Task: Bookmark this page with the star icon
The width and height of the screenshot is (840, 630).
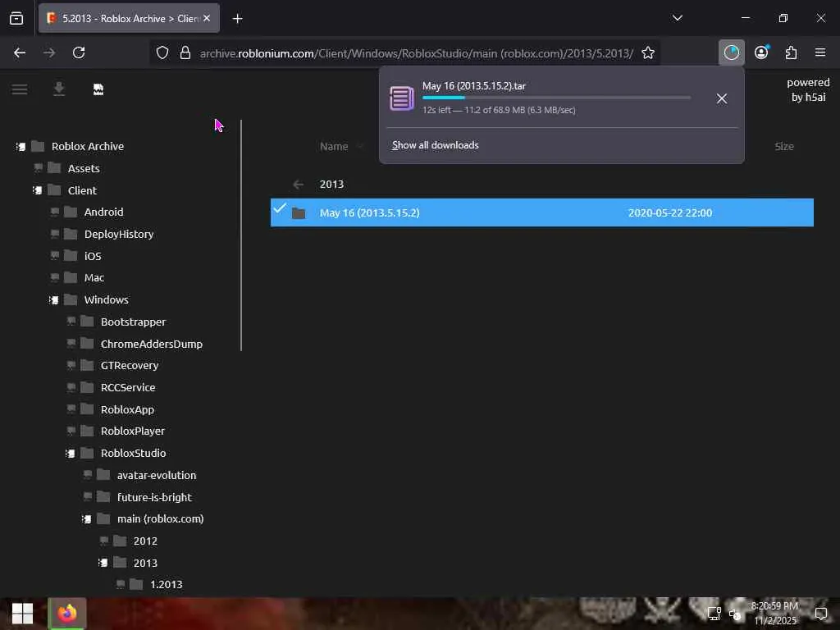Action: point(648,52)
